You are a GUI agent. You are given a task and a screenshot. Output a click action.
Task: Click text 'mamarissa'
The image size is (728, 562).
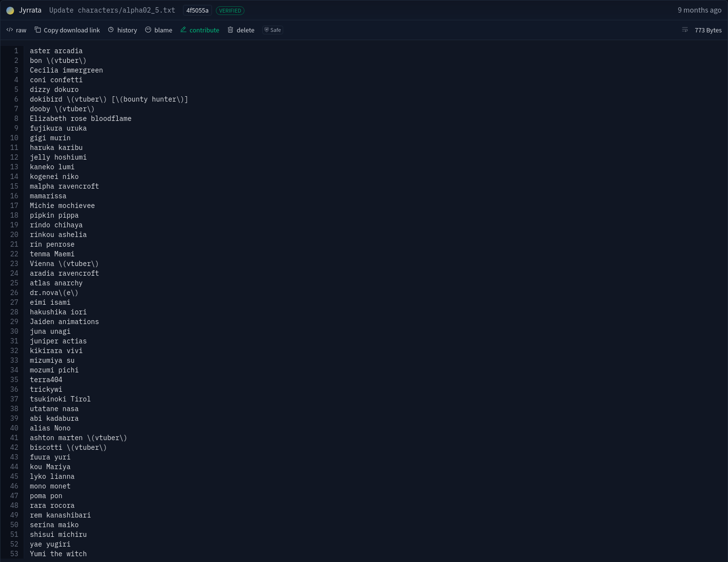[48, 196]
